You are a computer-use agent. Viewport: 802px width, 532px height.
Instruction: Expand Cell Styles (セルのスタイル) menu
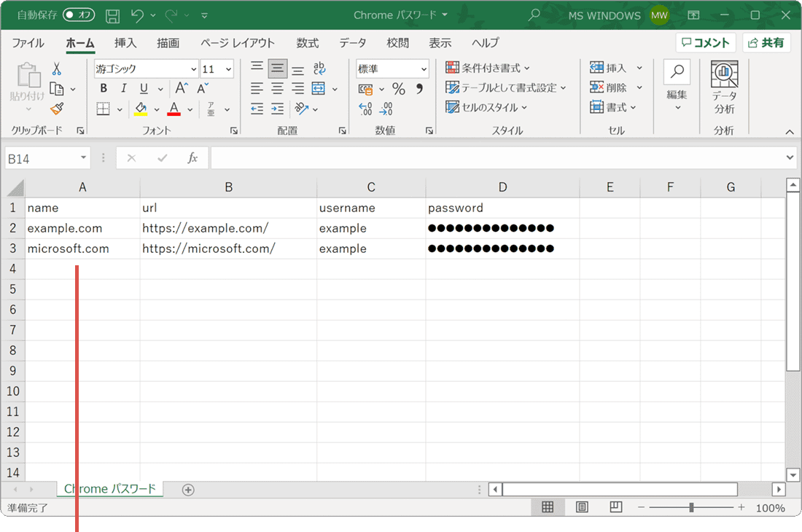(486, 108)
